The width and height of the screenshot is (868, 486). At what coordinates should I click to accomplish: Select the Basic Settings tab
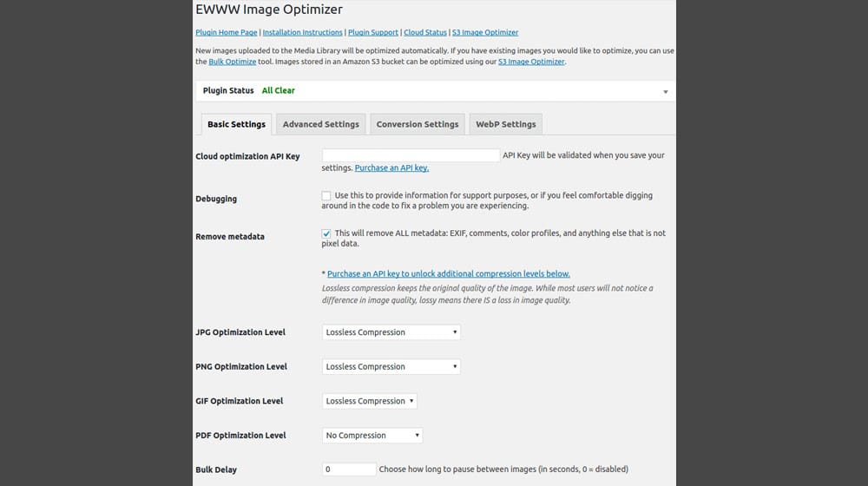tap(236, 124)
